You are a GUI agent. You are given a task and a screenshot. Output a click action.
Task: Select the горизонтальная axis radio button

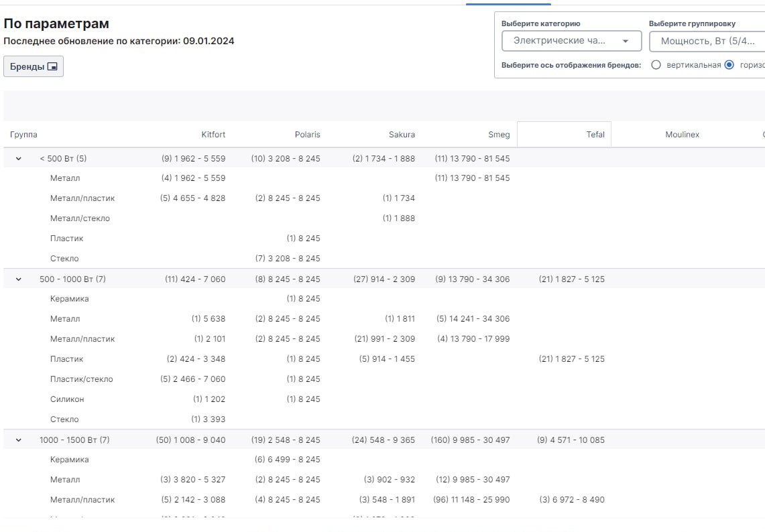click(x=729, y=65)
